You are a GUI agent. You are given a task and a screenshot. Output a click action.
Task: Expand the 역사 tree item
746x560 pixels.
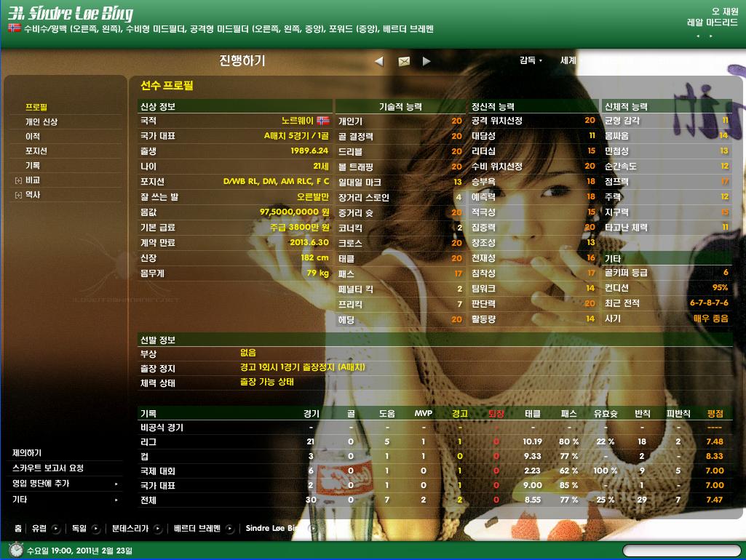pos(18,195)
